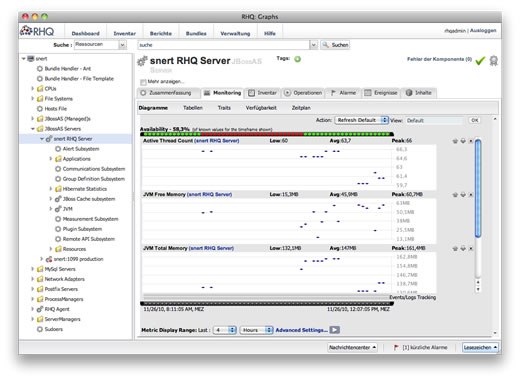520x380 pixels.
Task: Switch to the Alarme tab
Action: point(343,93)
